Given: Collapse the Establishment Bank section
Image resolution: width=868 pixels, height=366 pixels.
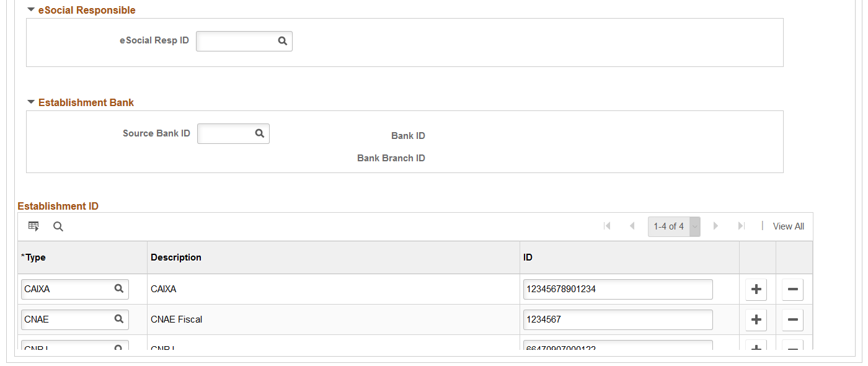Looking at the screenshot, I should pyautogui.click(x=31, y=102).
